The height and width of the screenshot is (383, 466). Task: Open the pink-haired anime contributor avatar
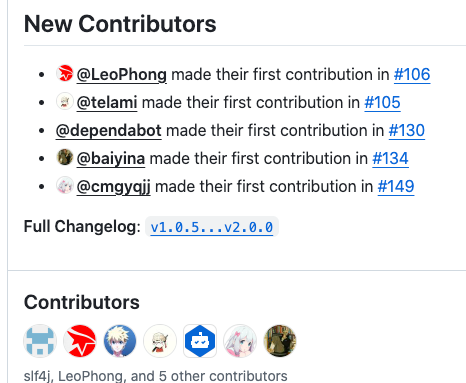click(240, 341)
